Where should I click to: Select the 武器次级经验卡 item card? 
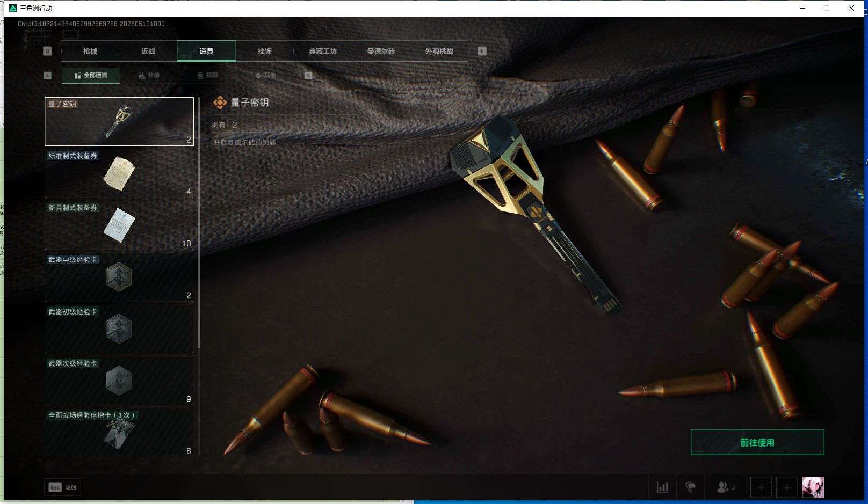coord(119,381)
